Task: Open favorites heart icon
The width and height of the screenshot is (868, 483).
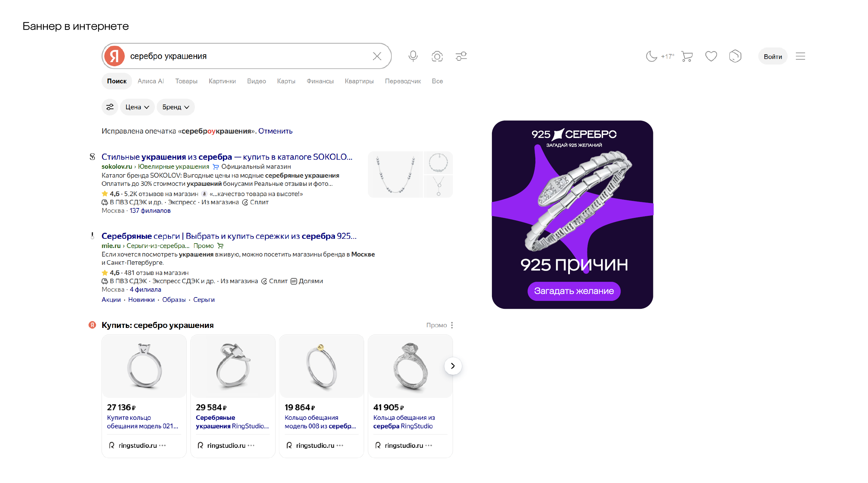Action: [711, 56]
